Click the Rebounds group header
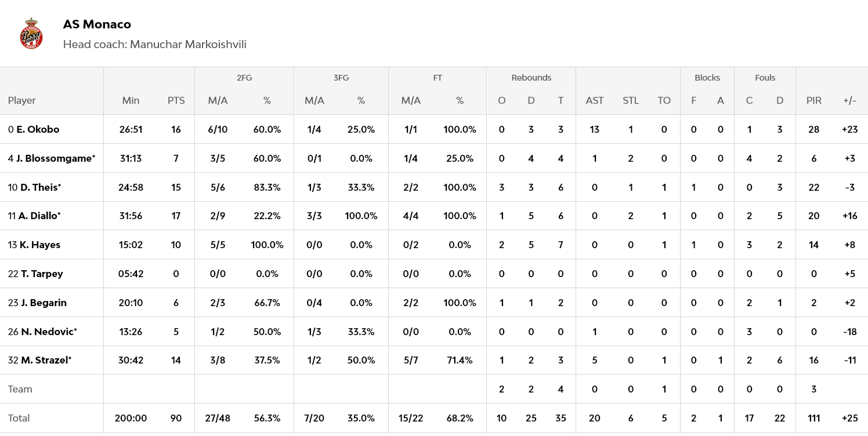The image size is (868, 436). (x=531, y=78)
